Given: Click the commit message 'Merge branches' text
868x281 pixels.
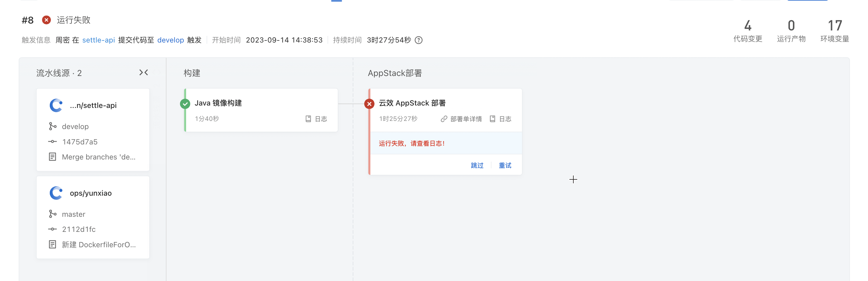Looking at the screenshot, I should pyautogui.click(x=98, y=157).
